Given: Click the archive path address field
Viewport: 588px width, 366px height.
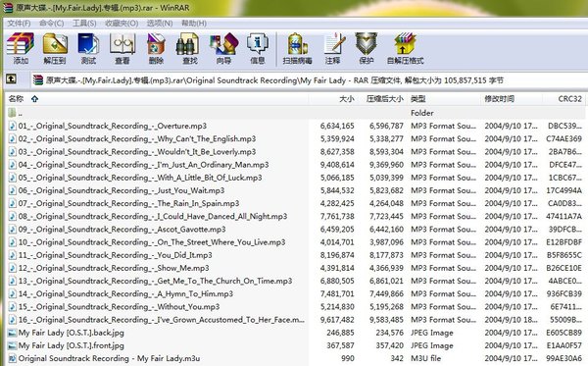Looking at the screenshot, I should (x=309, y=79).
